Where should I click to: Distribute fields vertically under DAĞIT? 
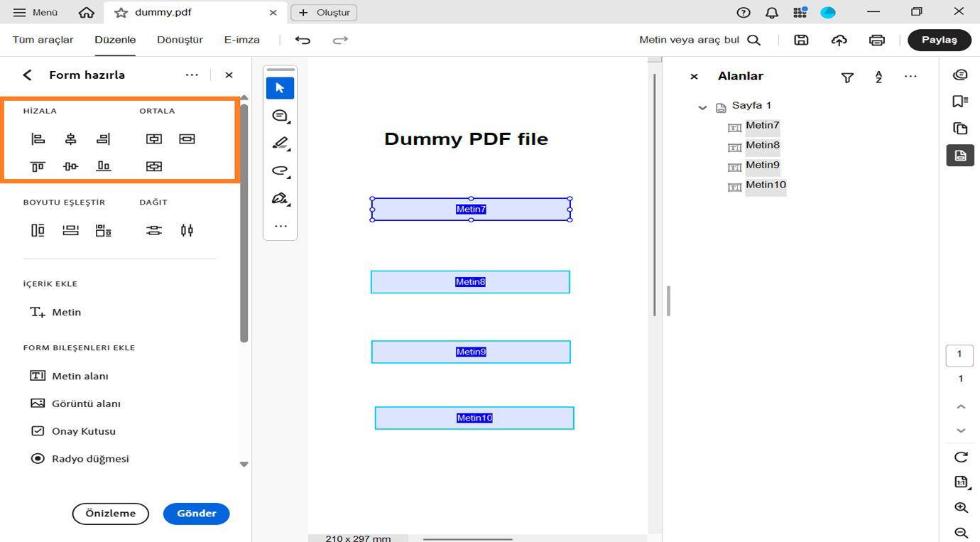click(x=154, y=230)
